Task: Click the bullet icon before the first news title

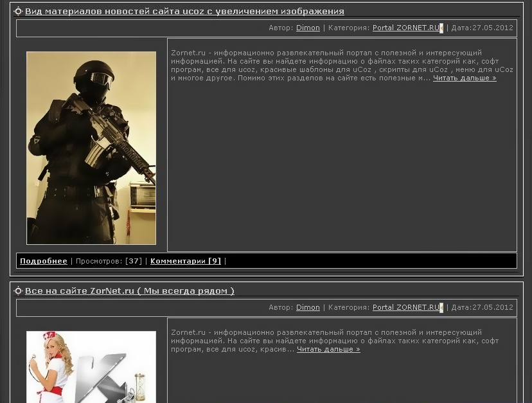Action: [19, 12]
